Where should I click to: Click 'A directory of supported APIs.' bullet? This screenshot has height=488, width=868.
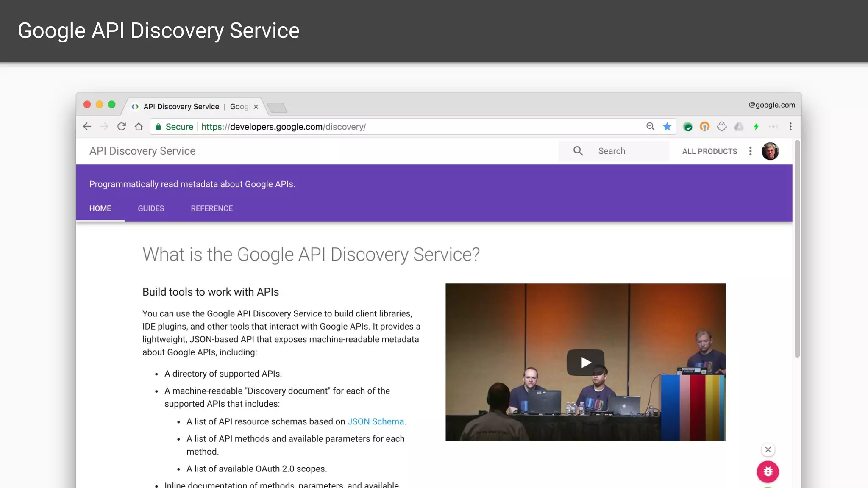click(x=223, y=374)
